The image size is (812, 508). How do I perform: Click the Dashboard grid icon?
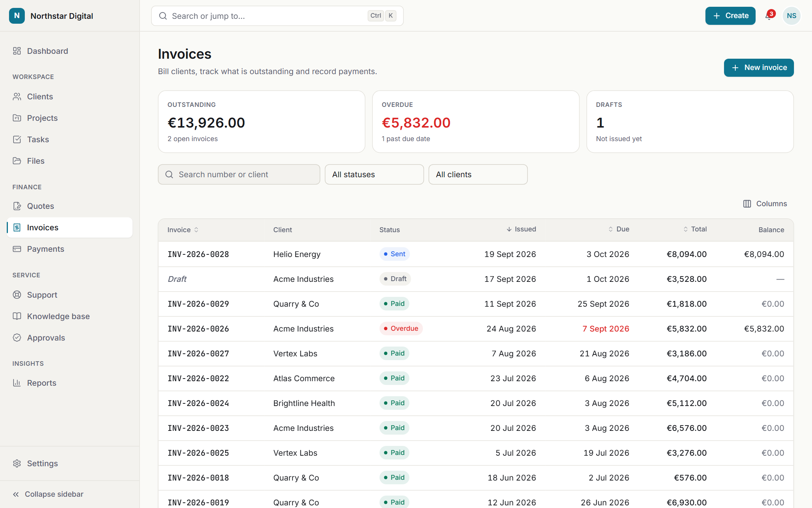17,51
